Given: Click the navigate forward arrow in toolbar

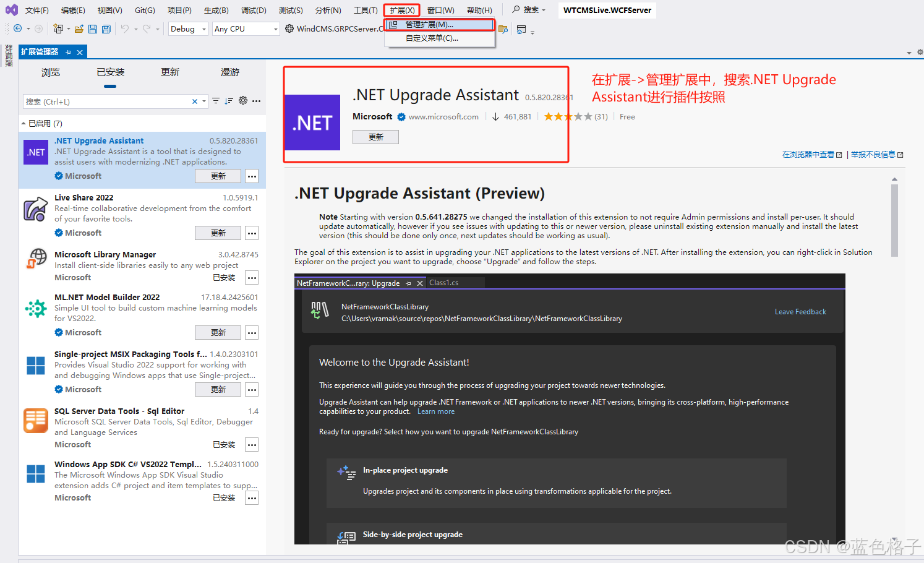Looking at the screenshot, I should pos(39,28).
